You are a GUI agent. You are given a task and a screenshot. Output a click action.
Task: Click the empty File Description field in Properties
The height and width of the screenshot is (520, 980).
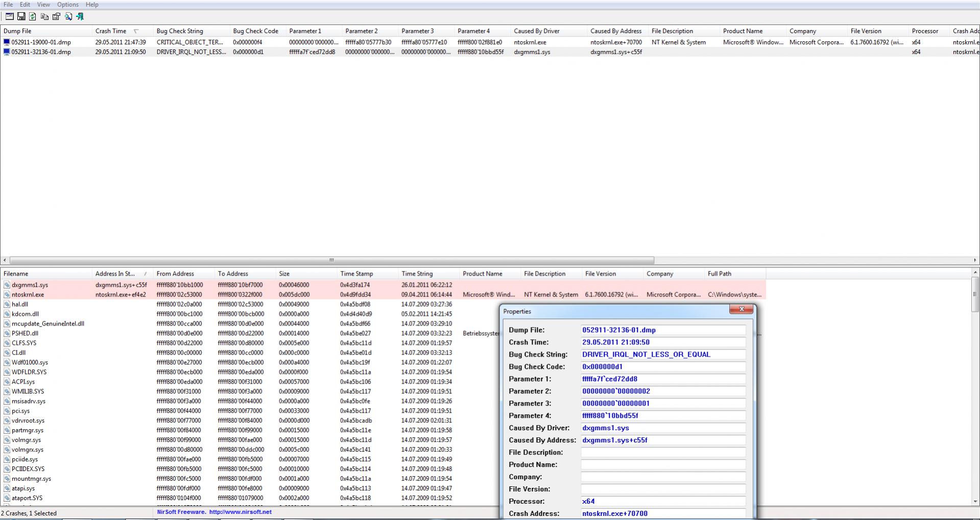click(663, 453)
